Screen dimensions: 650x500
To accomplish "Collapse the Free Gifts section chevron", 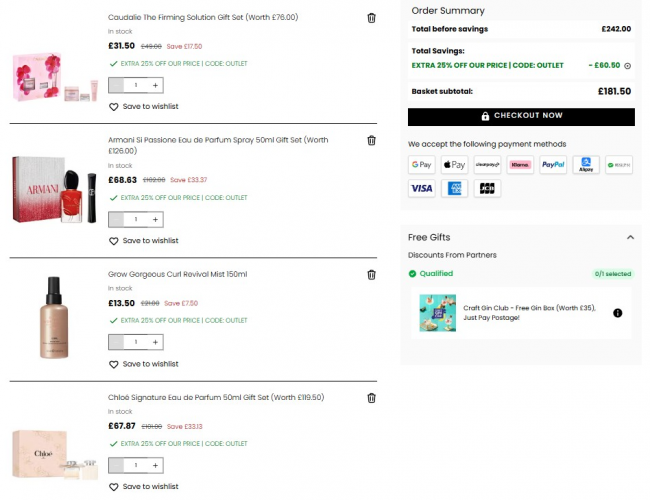I will 630,238.
